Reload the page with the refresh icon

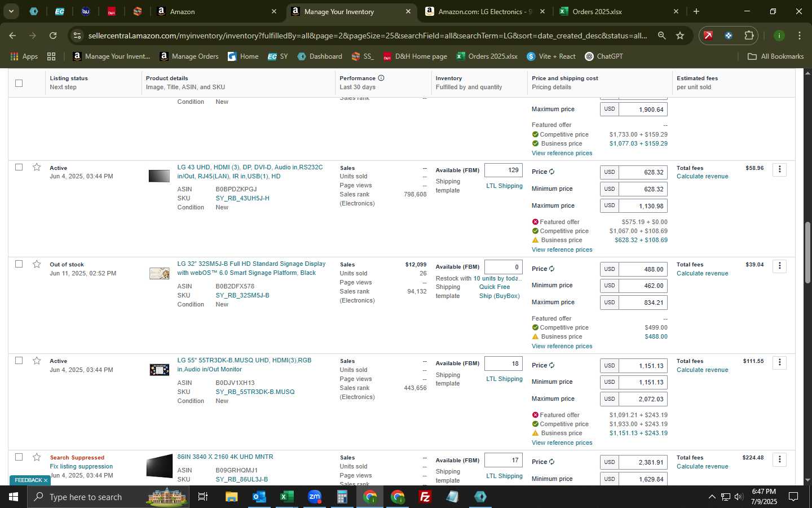point(52,36)
